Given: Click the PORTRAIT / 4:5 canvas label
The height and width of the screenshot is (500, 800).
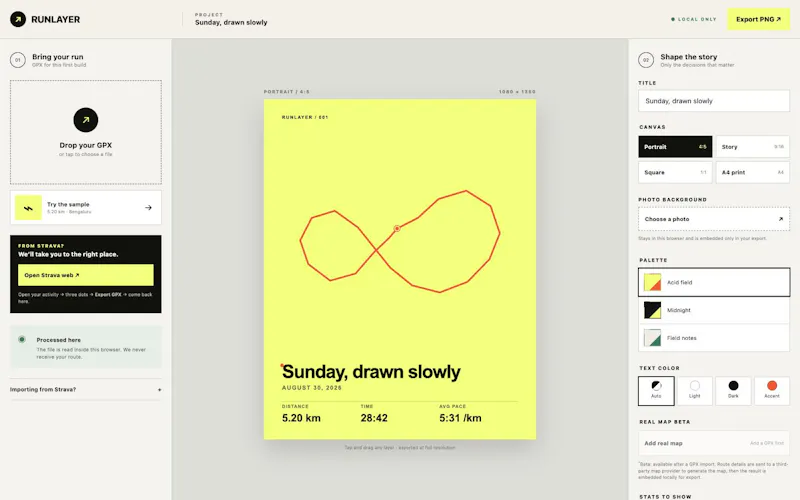Looking at the screenshot, I should tap(287, 92).
